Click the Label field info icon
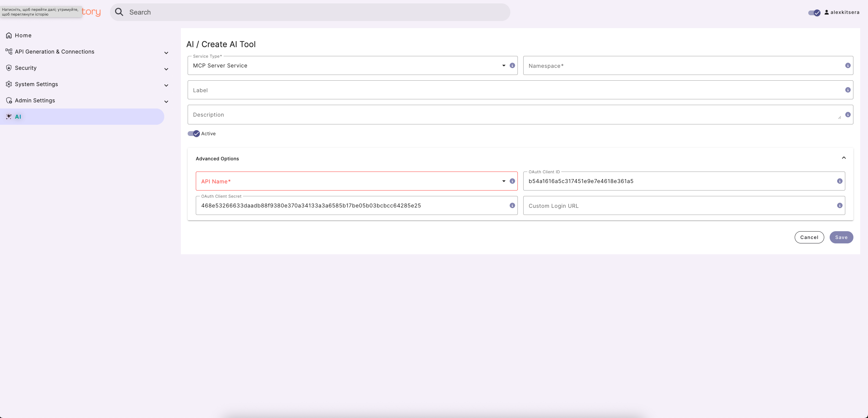The width and height of the screenshot is (868, 418). 848,90
